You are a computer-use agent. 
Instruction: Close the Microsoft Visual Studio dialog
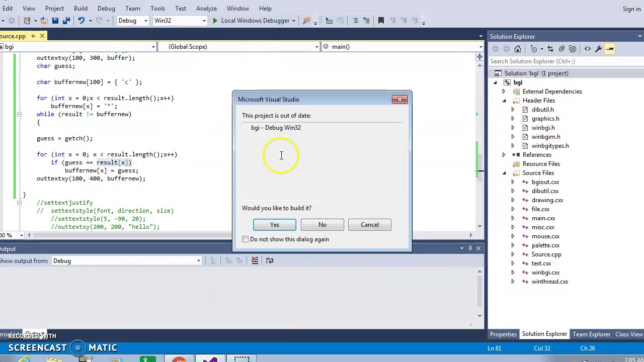400,99
